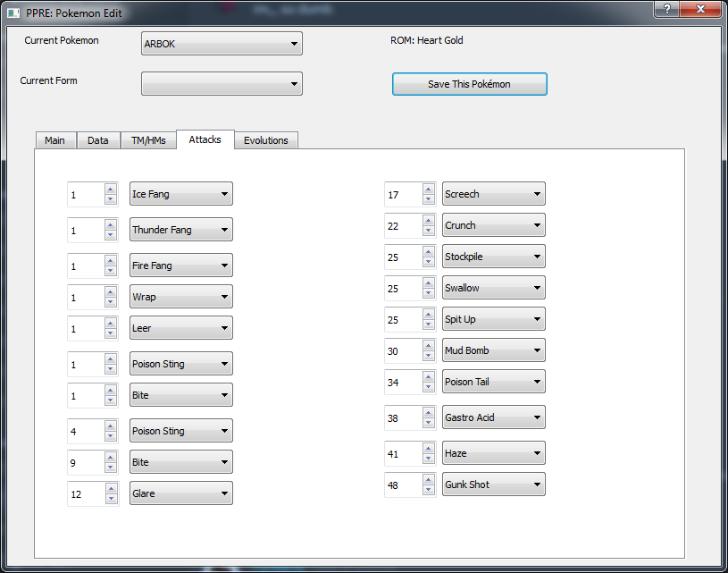Decrease the level for Mud Bomb
Screen dimensions: 728x573
pos(428,356)
